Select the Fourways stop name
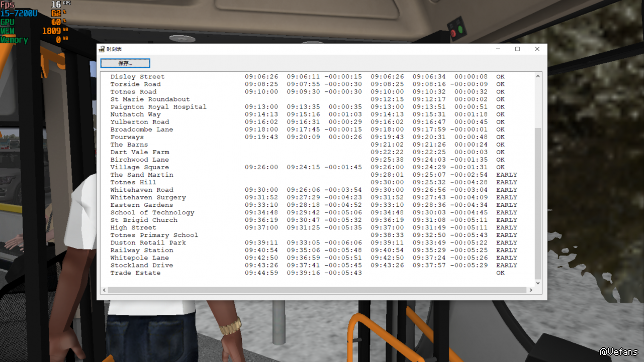Screen dimensions: 644x362 127,137
